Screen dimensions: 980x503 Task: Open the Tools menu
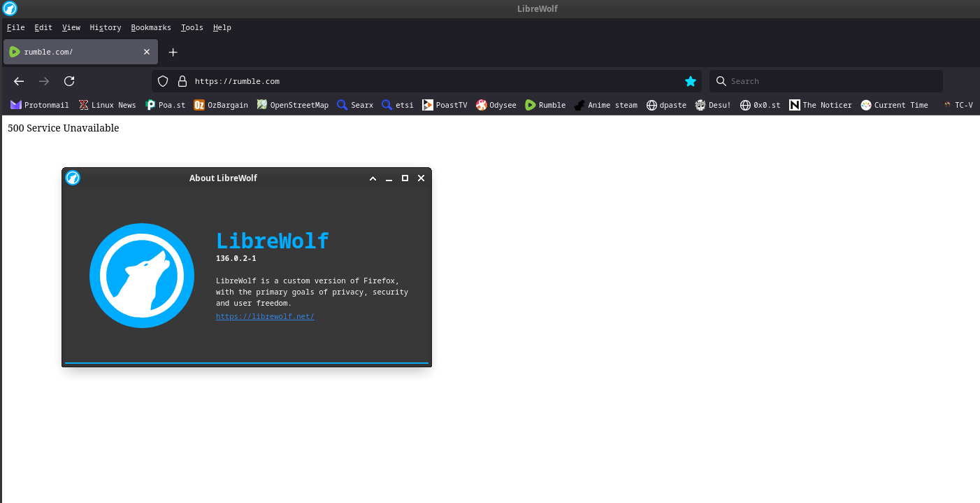click(192, 27)
